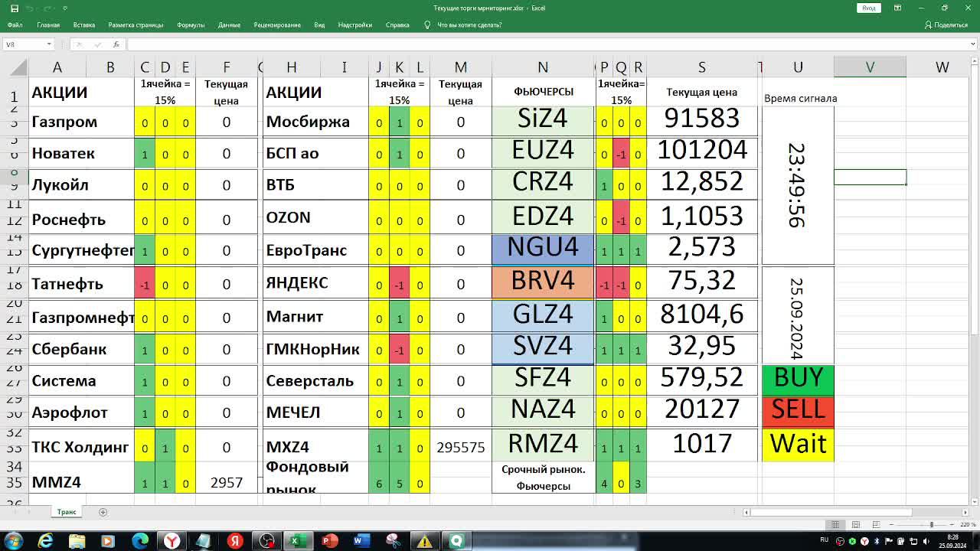This screenshot has width=980, height=551.
Task: Switch to PowerPoint in the taskbar
Action: 329,541
